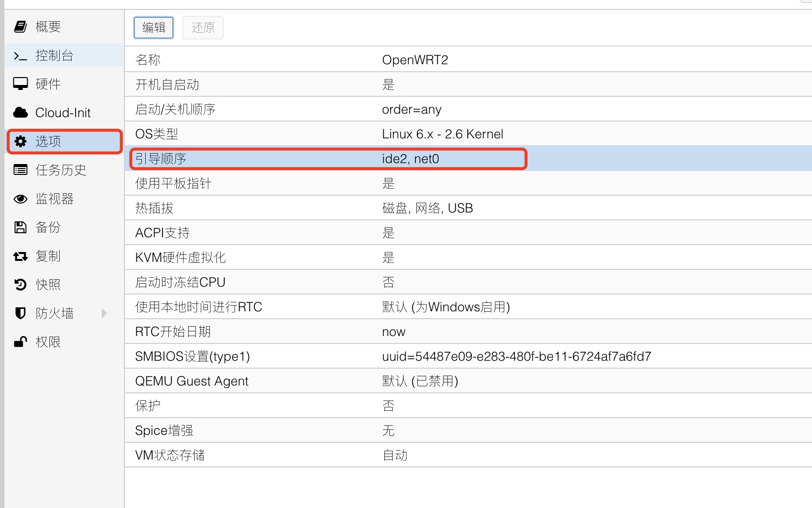Expand the 防火墙 submenu arrow
812x508 pixels.
tap(104, 313)
